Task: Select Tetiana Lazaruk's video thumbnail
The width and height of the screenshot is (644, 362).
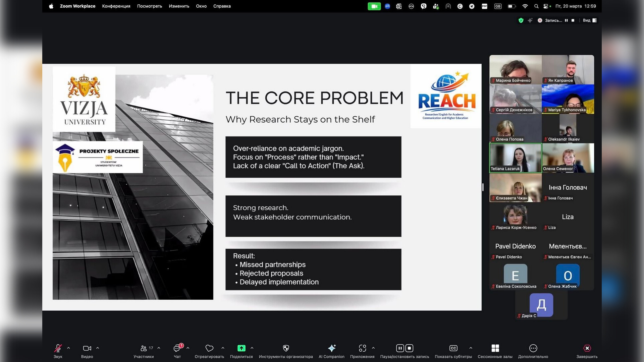Action: (x=515, y=158)
